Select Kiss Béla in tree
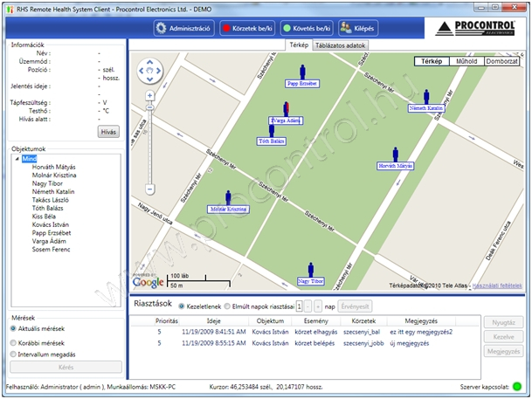This screenshot has width=532, height=399. click(x=44, y=217)
